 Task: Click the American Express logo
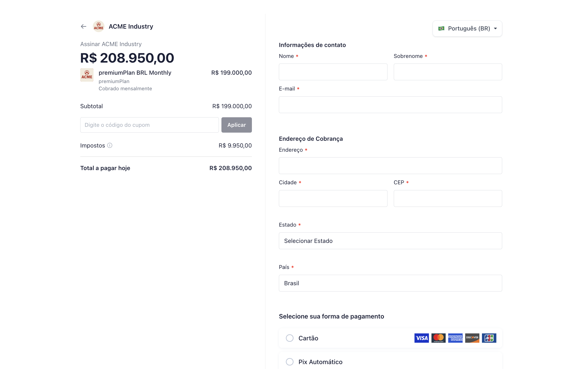coord(455,338)
